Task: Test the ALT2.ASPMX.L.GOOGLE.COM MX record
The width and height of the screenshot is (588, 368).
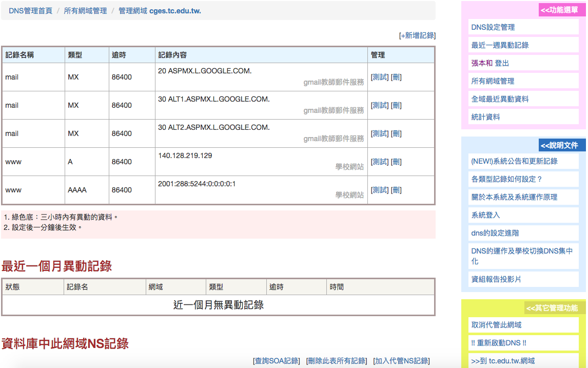Action: point(380,133)
